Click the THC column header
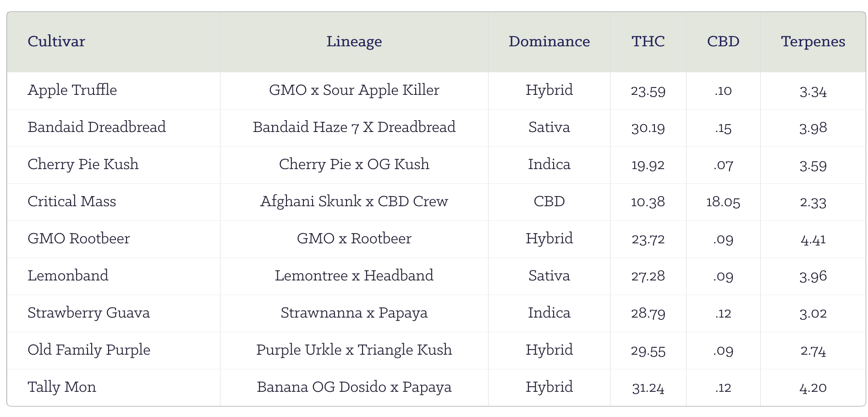This screenshot has width=868, height=417. tap(648, 42)
